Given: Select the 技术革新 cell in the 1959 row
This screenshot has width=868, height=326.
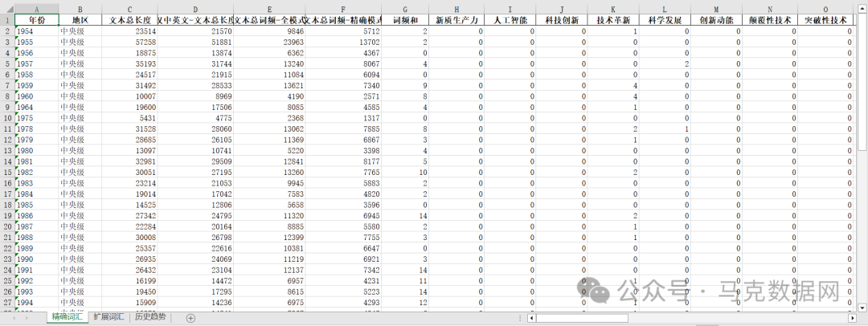Looking at the screenshot, I should 612,86.
